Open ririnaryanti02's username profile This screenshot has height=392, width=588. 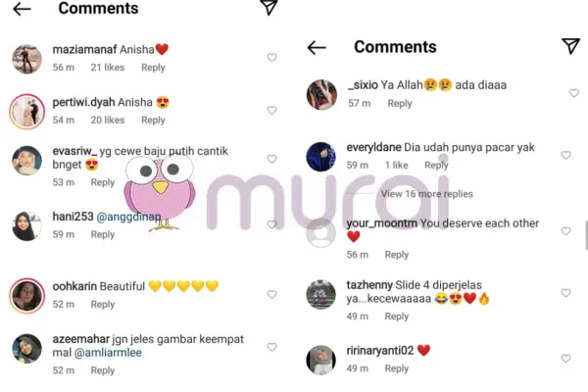(380, 351)
